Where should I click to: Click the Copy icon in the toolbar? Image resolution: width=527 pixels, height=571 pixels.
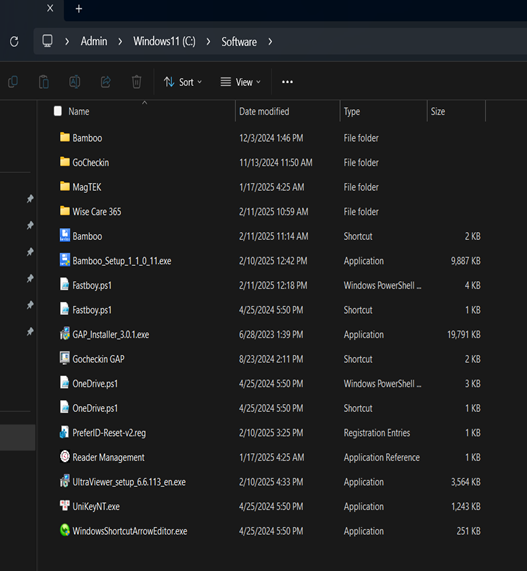13,82
